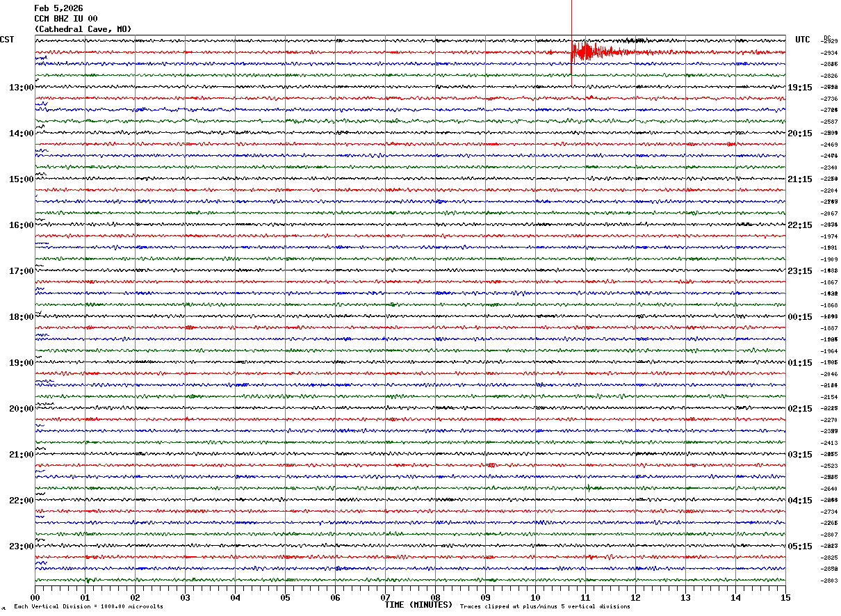Click the DC offset value -2204
This screenshot has width=841, height=616.
pos(830,191)
